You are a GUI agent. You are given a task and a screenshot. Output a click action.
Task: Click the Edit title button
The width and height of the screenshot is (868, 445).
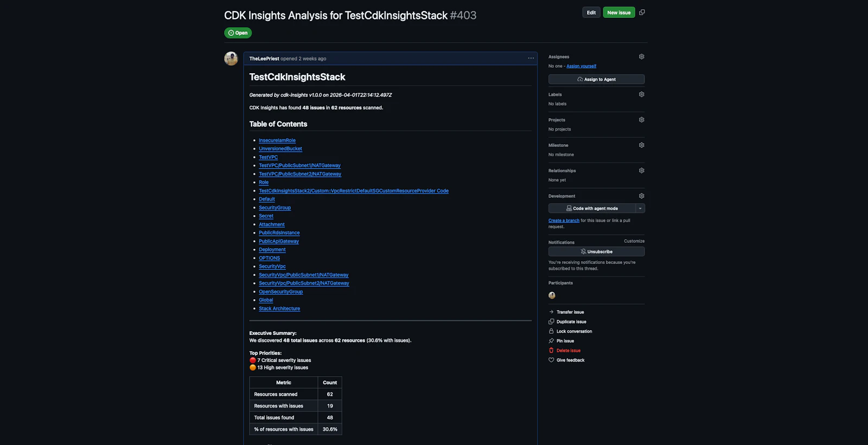pos(591,12)
